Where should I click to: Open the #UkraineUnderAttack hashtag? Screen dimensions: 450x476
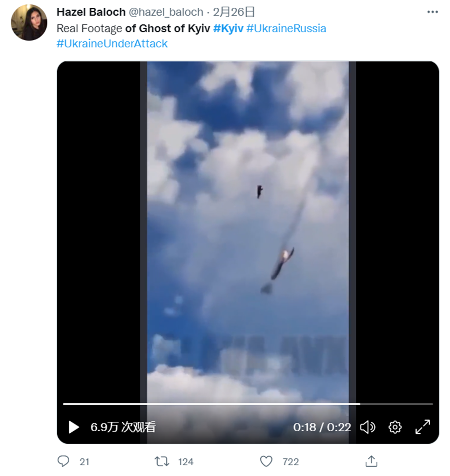click(112, 44)
